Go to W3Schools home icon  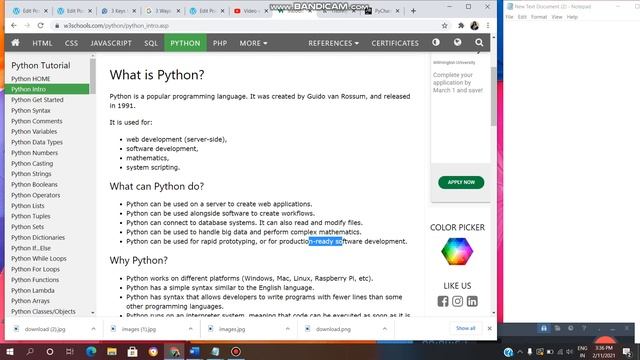coord(16,42)
